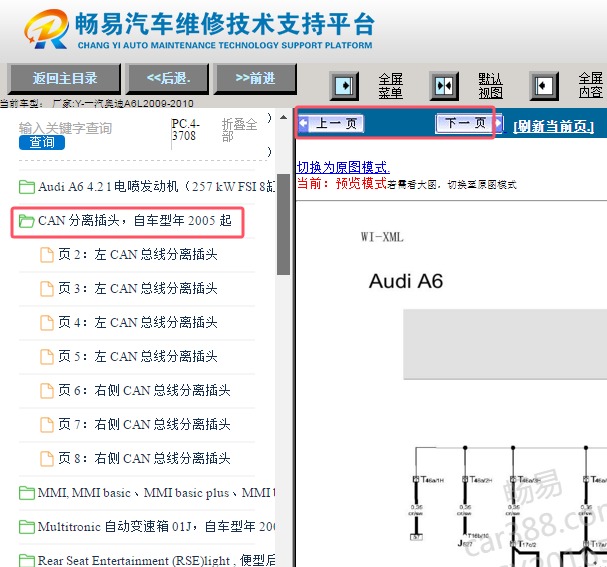The image size is (607, 567).
Task: Expand the MMI, MMI basic plus entry
Action: [156, 493]
